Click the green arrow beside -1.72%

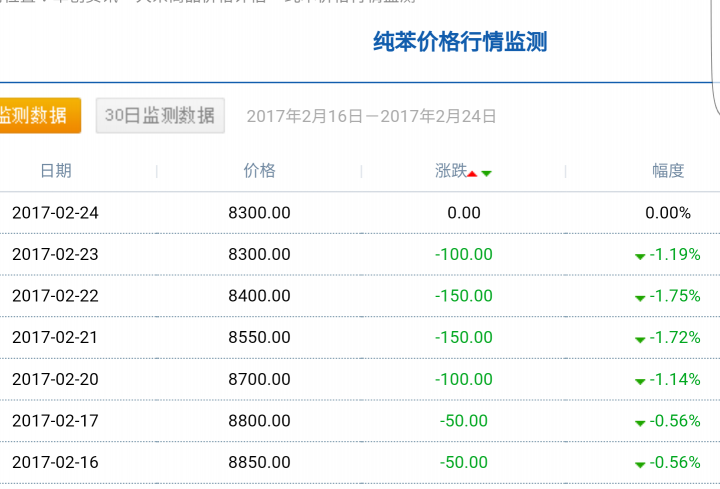640,340
